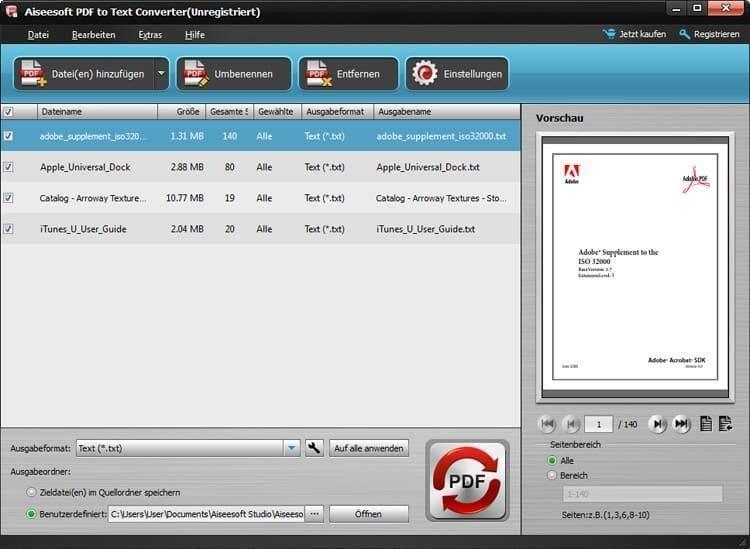The height and width of the screenshot is (549, 750).
Task: Open the Extras menu
Action: point(150,34)
